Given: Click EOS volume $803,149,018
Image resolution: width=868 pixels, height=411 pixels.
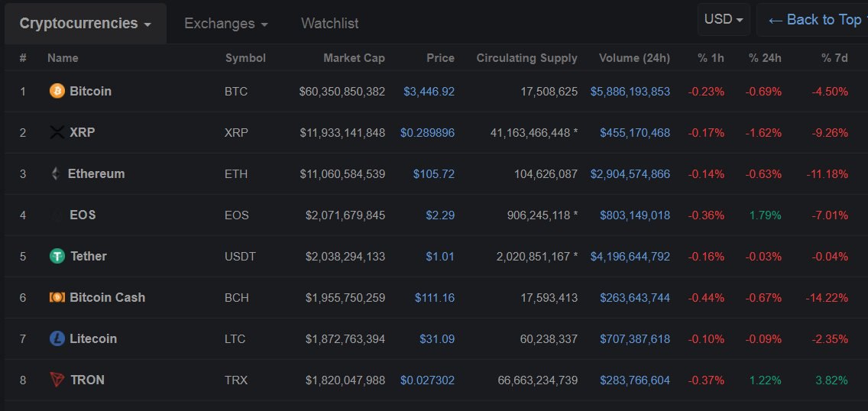Looking at the screenshot, I should (x=635, y=215).
